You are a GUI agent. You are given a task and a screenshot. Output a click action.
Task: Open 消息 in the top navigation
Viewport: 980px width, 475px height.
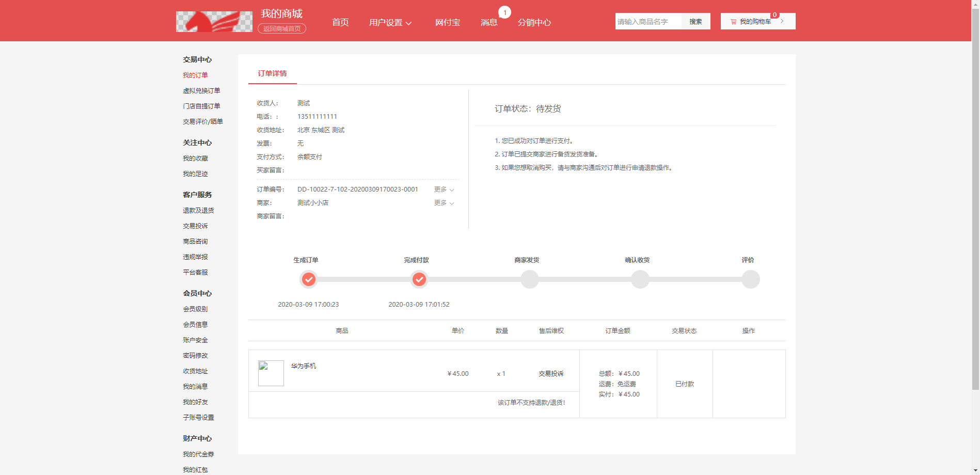point(489,23)
